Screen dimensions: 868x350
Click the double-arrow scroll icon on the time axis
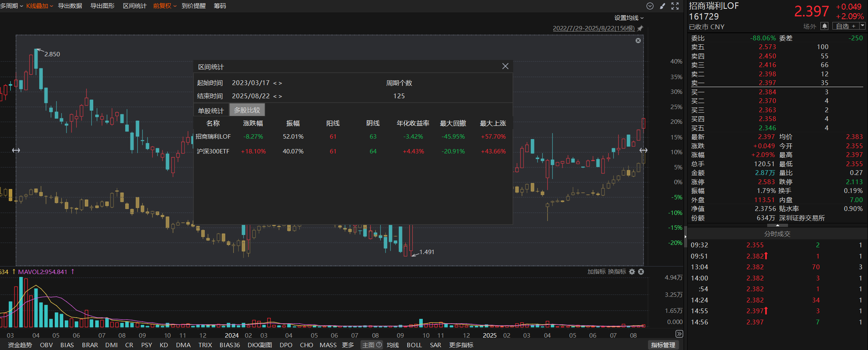click(x=679, y=334)
